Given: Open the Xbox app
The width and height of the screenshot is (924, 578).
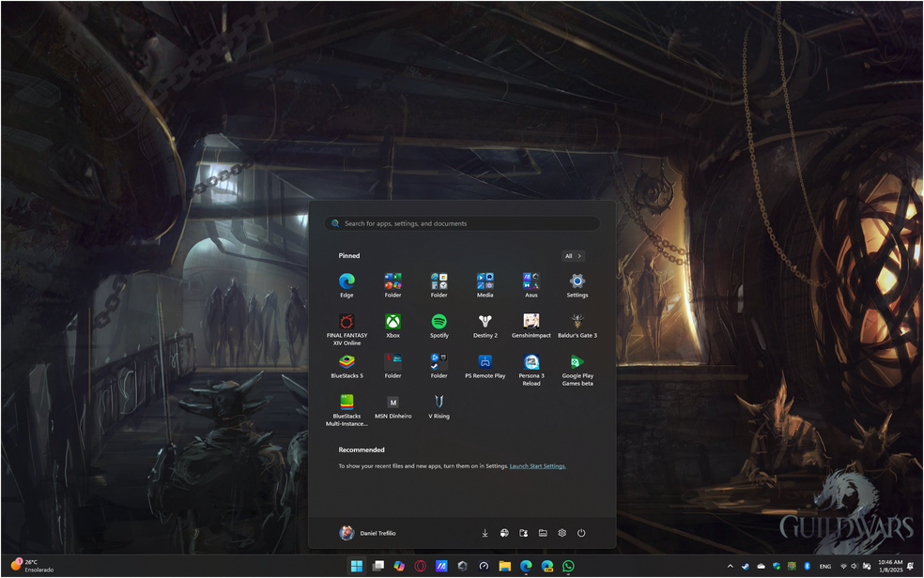Looking at the screenshot, I should (x=393, y=322).
